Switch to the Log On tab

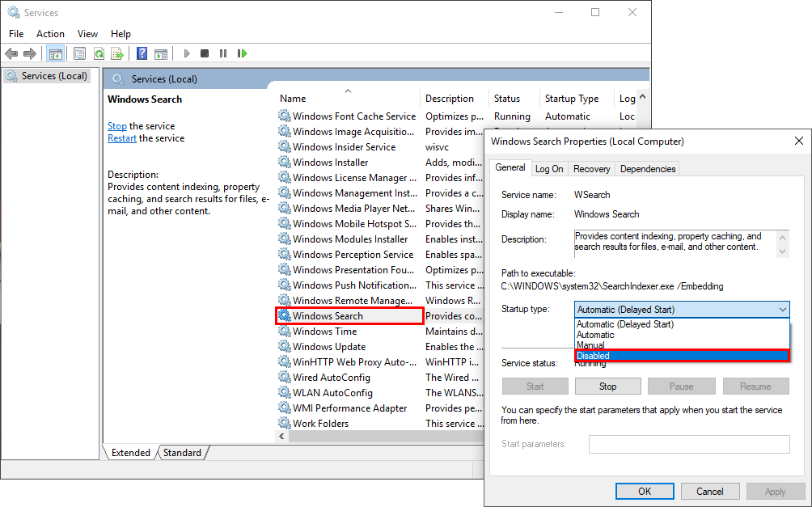pos(549,169)
